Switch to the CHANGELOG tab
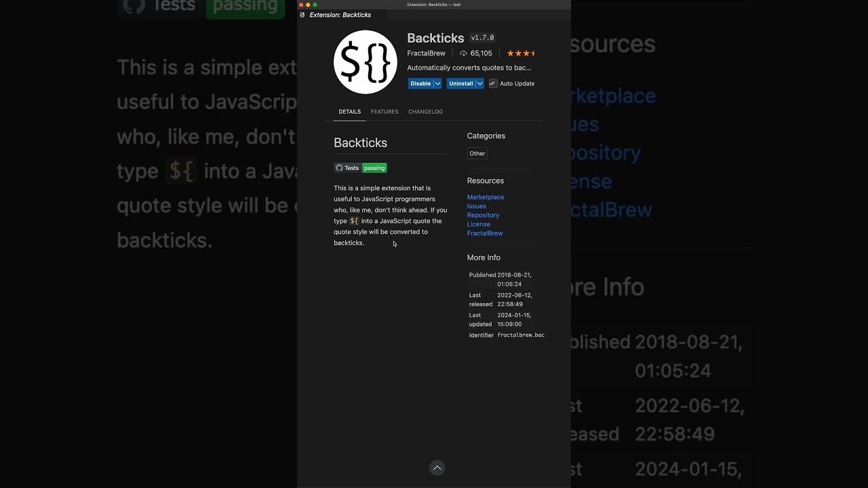This screenshot has height=488, width=868. click(x=425, y=112)
